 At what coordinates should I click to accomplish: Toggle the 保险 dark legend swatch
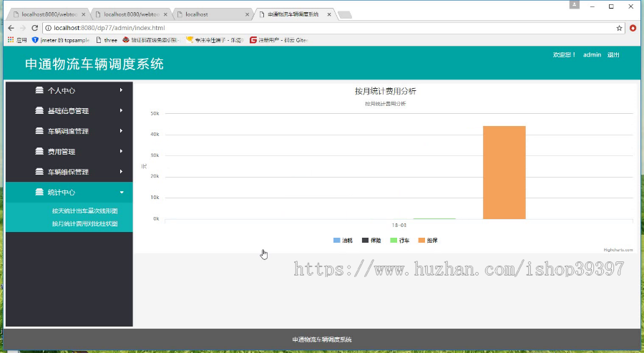(365, 241)
